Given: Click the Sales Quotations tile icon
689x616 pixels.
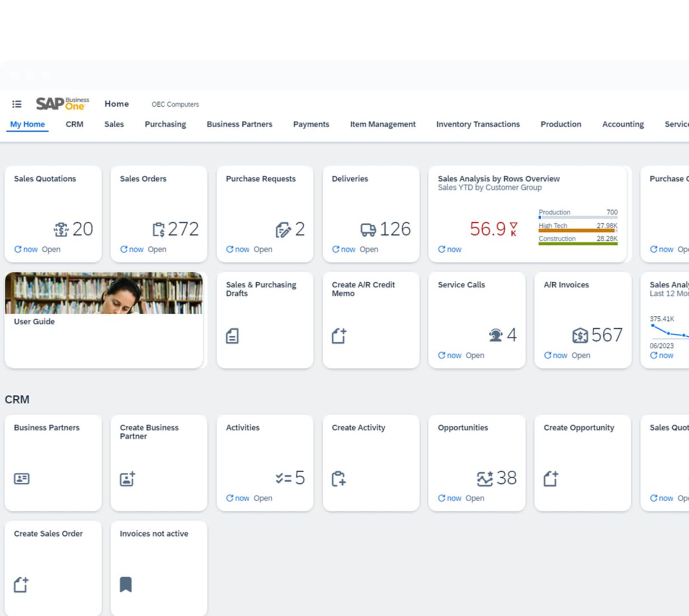Looking at the screenshot, I should click(x=60, y=230).
